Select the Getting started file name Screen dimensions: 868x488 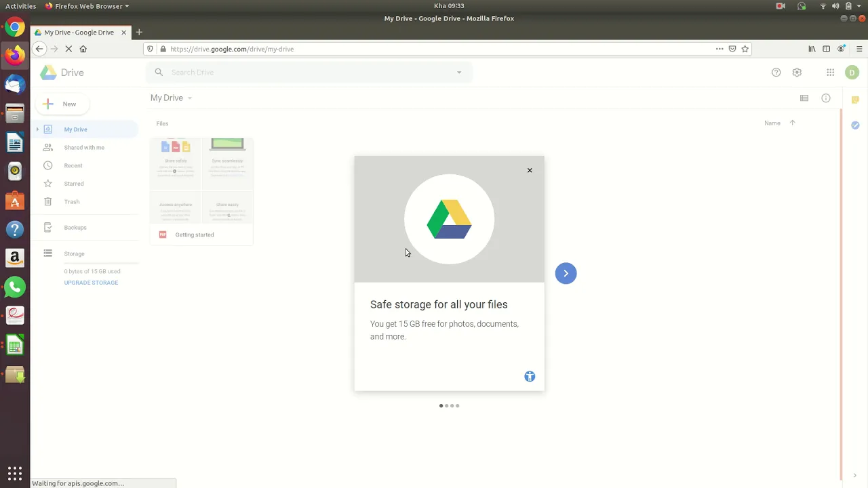coord(195,235)
